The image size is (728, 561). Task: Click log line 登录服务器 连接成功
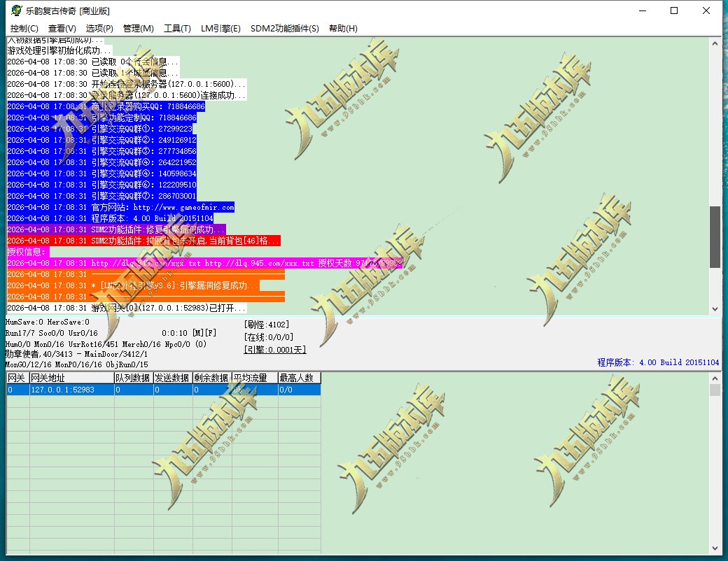127,95
